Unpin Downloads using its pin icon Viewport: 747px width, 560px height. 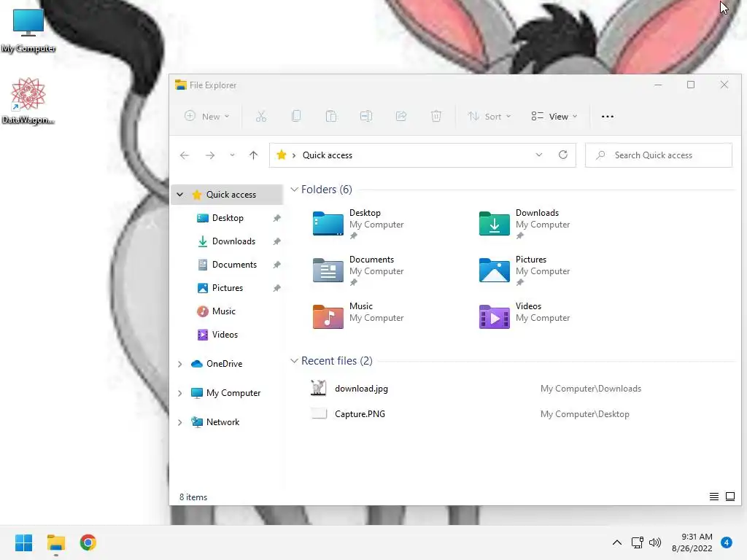(x=276, y=241)
